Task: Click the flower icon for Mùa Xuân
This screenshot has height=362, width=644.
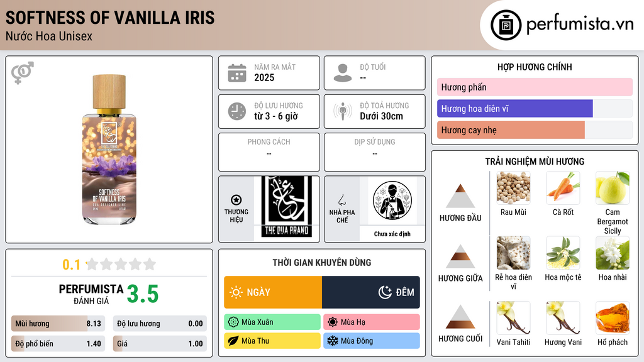Action: coord(233,322)
